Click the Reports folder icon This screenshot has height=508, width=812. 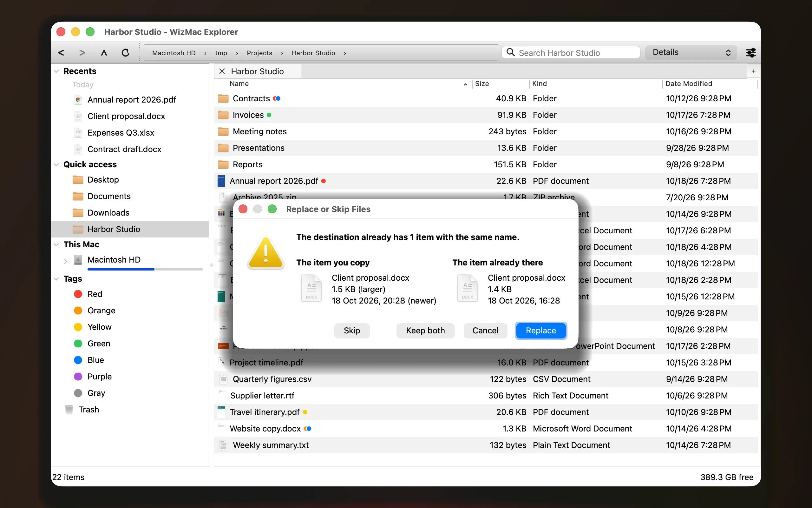click(x=223, y=165)
